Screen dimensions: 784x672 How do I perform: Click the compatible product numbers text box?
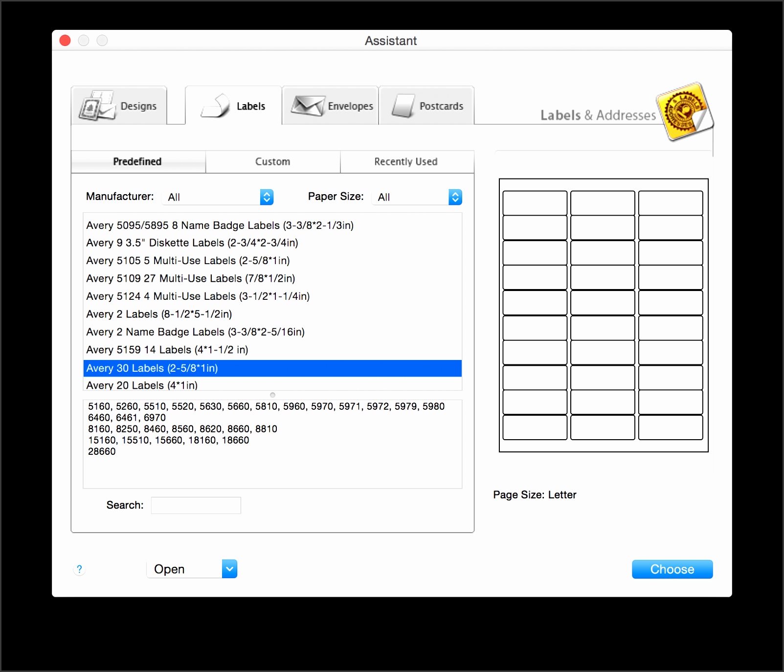(272, 444)
